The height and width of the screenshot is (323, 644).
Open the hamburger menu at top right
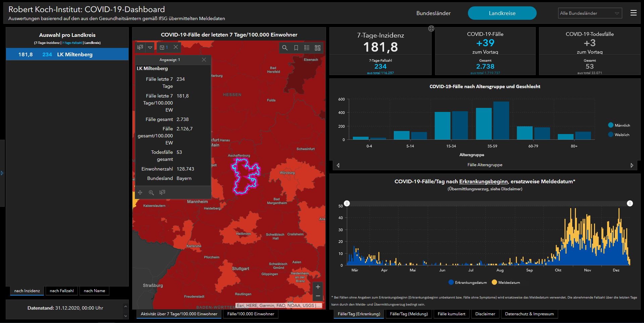633,13
